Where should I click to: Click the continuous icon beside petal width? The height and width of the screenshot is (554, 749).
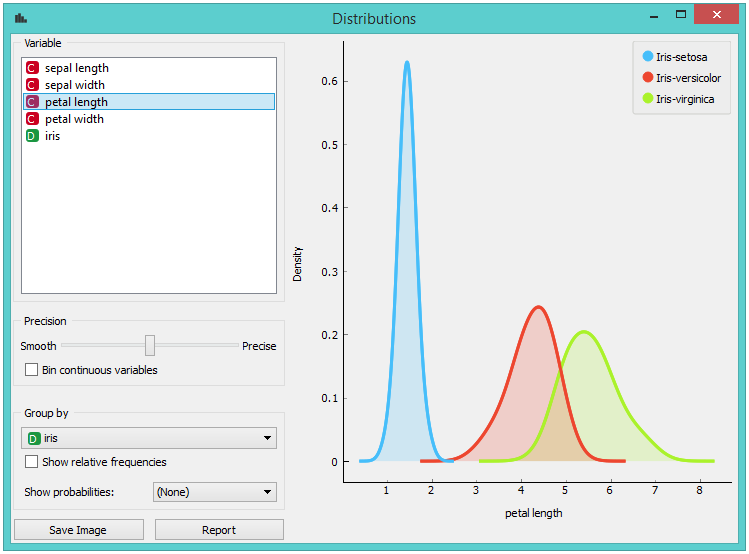tap(32, 119)
